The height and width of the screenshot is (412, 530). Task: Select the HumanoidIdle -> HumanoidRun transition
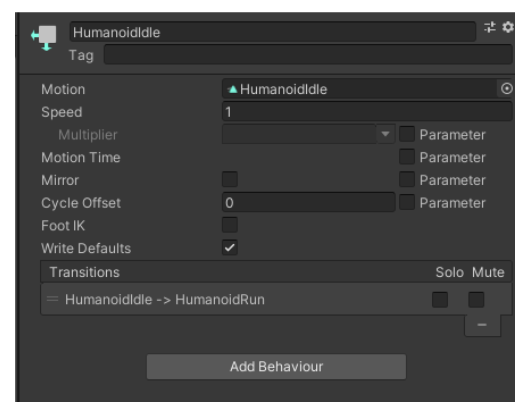tap(276, 299)
